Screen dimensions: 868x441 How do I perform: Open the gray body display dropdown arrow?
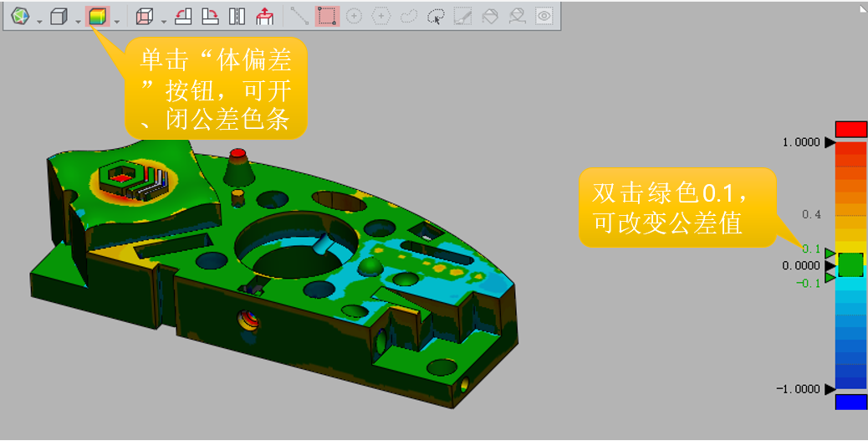78,22
